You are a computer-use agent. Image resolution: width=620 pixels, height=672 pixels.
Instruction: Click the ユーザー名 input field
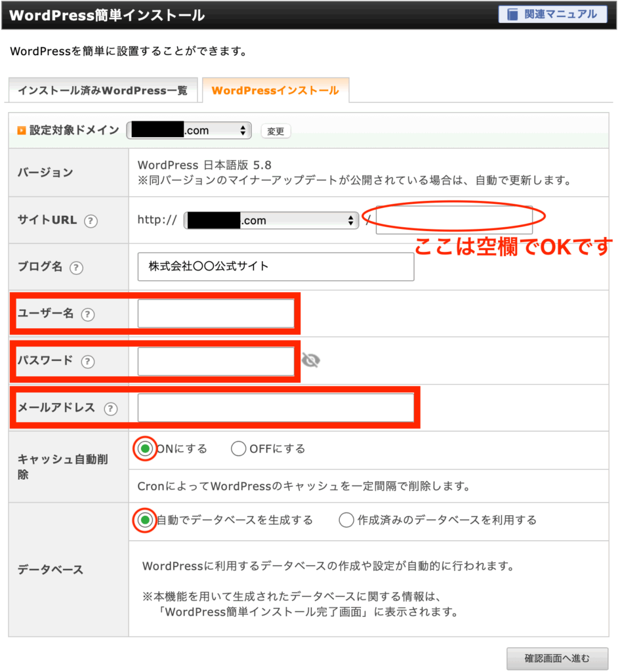[x=216, y=314]
